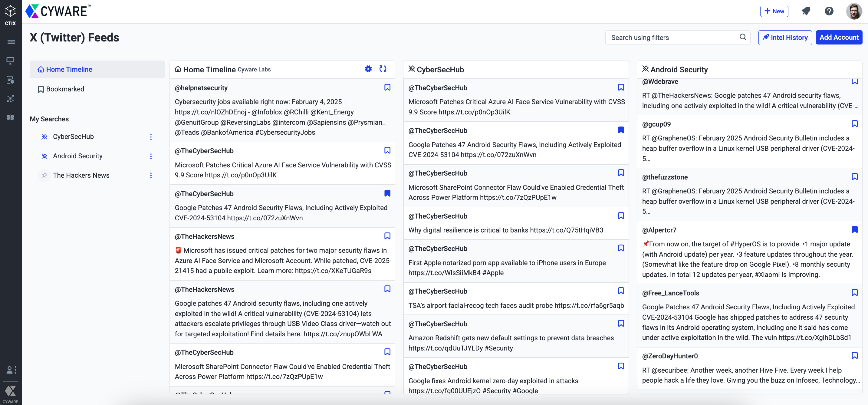Screen dimensions: 868x405
Task: Open options menu for CyberSecHub search
Action: click(151, 137)
